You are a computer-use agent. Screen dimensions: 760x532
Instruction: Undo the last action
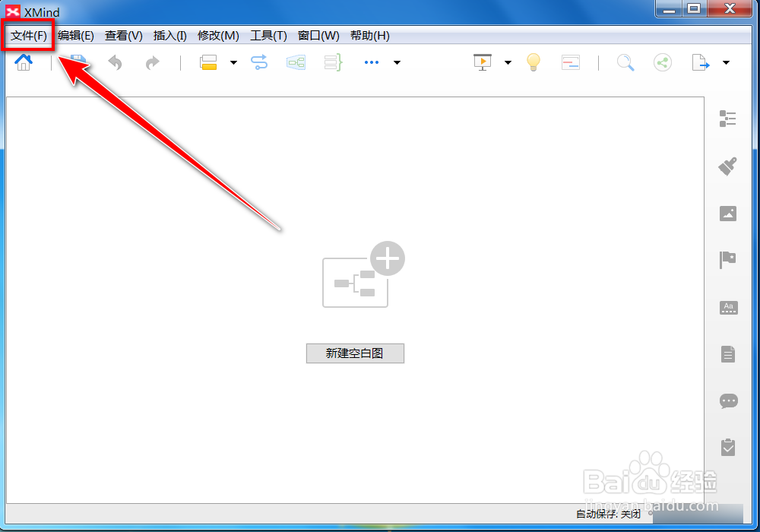tap(115, 62)
